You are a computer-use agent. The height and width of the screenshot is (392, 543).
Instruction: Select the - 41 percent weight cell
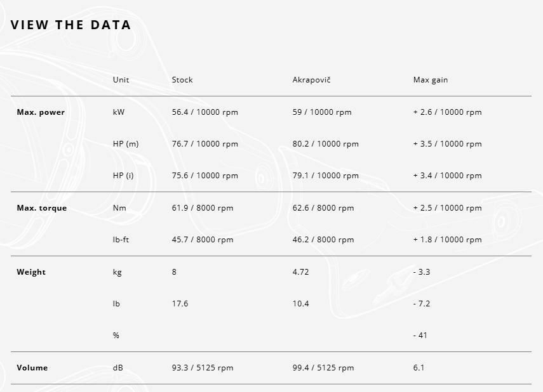[420, 336]
